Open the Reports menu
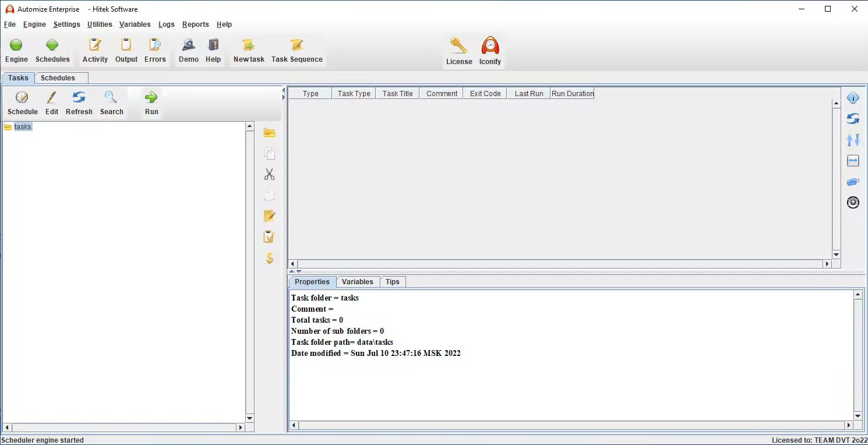868x445 pixels. (x=195, y=24)
